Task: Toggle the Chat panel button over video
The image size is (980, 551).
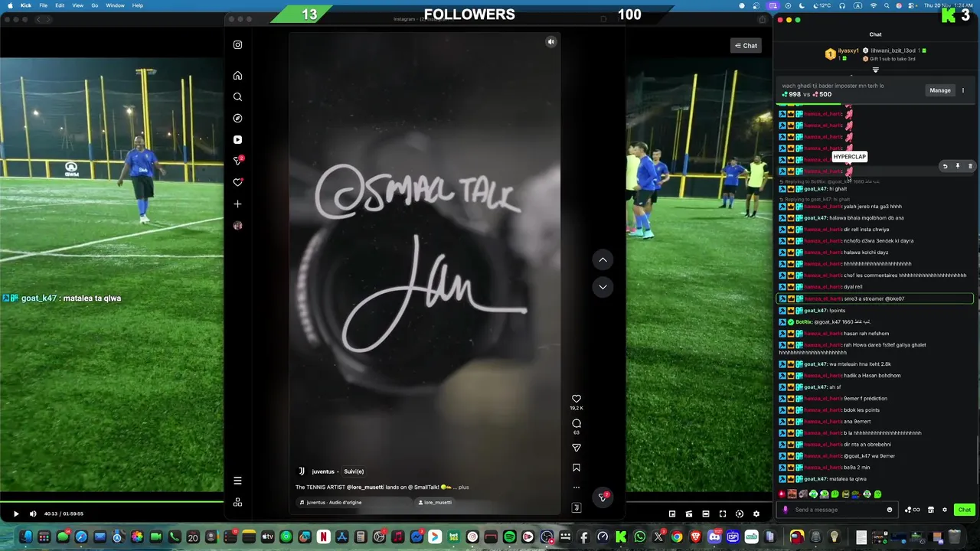Action: (x=746, y=46)
